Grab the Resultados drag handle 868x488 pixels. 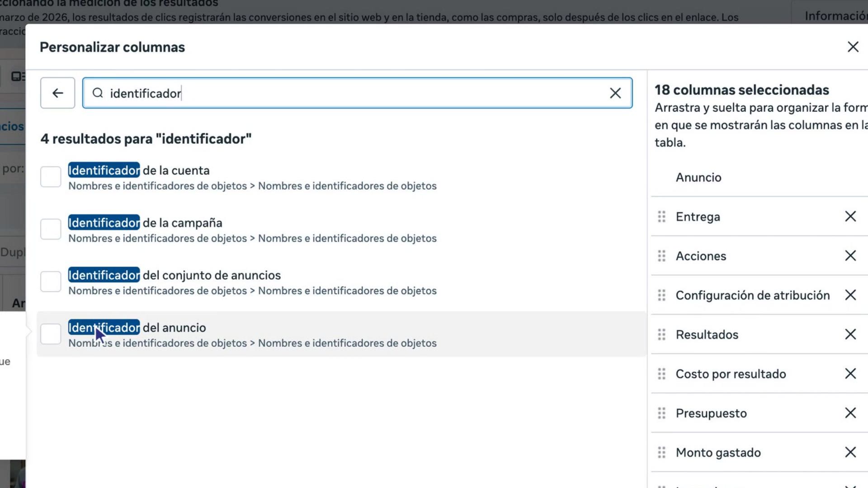(661, 335)
